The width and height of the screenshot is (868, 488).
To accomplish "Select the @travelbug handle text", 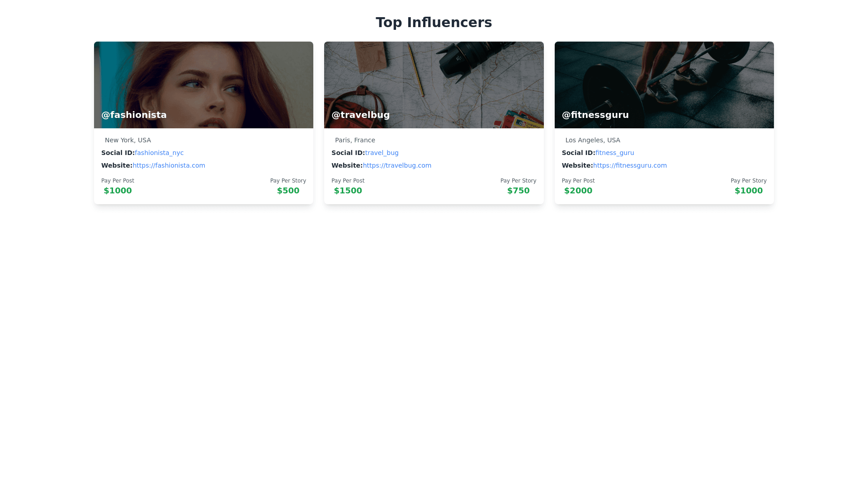I will click(x=360, y=115).
